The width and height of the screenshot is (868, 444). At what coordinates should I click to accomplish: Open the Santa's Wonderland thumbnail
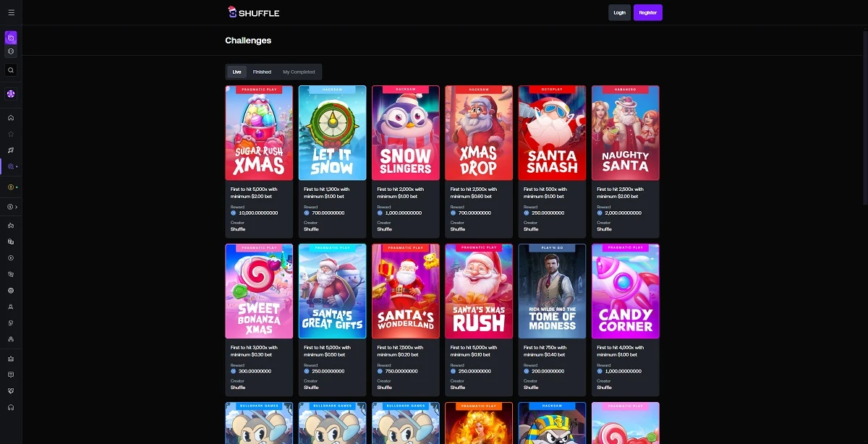[x=406, y=291]
